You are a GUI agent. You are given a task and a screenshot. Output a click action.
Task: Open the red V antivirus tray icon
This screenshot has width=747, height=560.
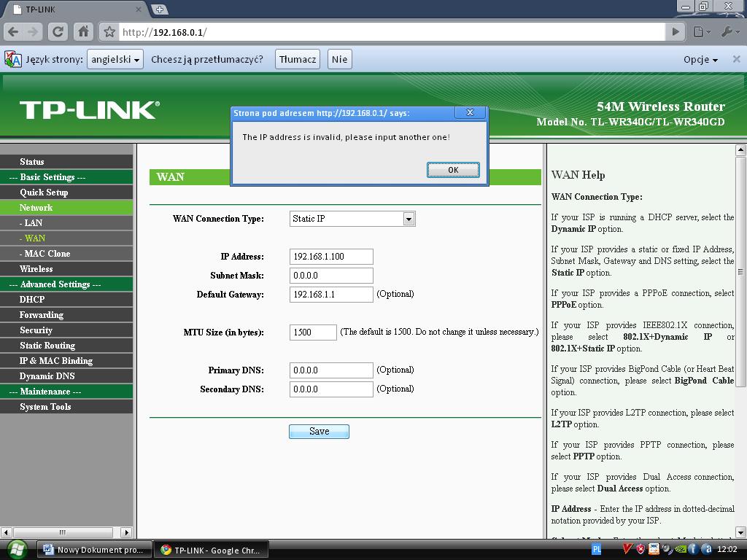pos(627,550)
